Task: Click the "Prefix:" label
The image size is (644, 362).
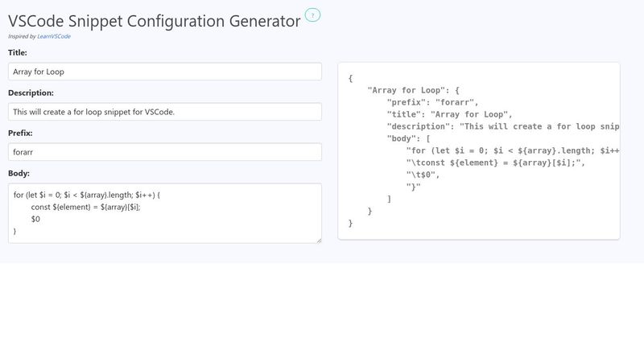Action: point(20,133)
